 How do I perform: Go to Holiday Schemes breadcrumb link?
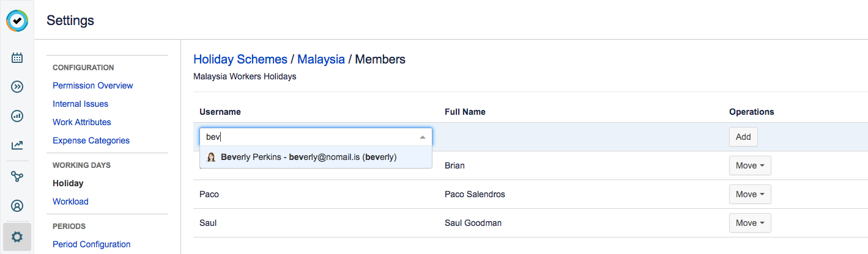pos(240,59)
